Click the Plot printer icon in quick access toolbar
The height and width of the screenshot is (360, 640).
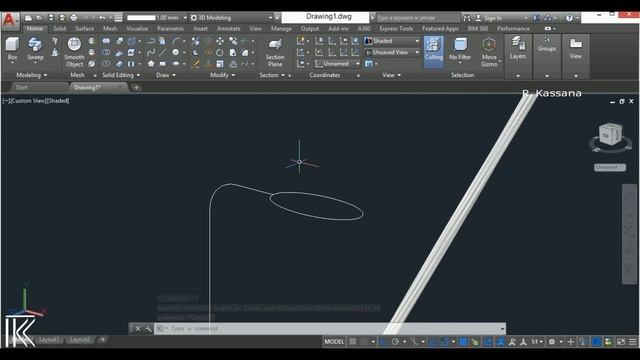(74, 18)
